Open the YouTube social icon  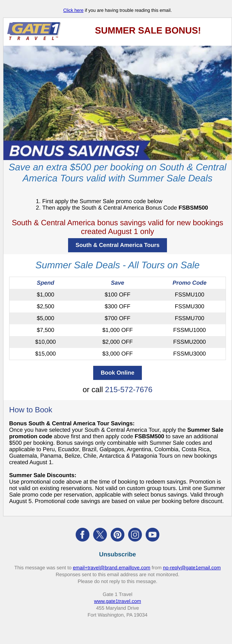[153, 534]
